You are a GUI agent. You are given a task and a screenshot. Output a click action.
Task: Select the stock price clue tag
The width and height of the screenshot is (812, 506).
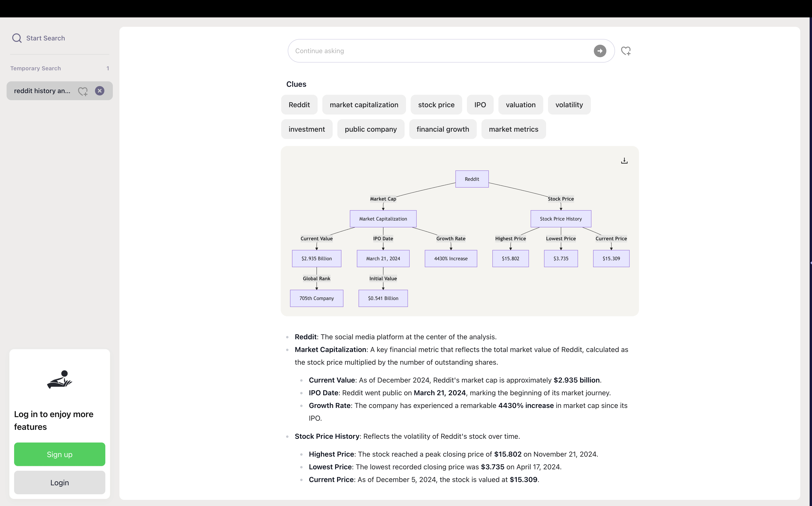(x=436, y=105)
